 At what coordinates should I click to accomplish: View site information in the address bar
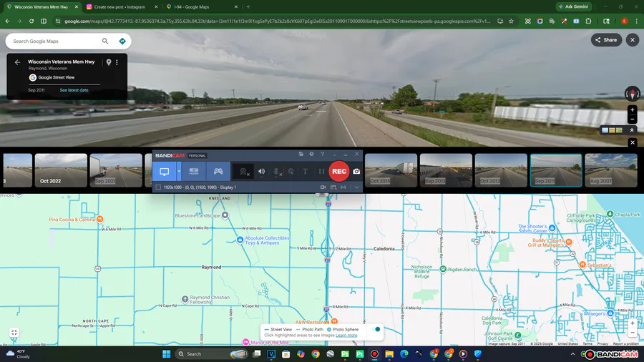pos(57,21)
